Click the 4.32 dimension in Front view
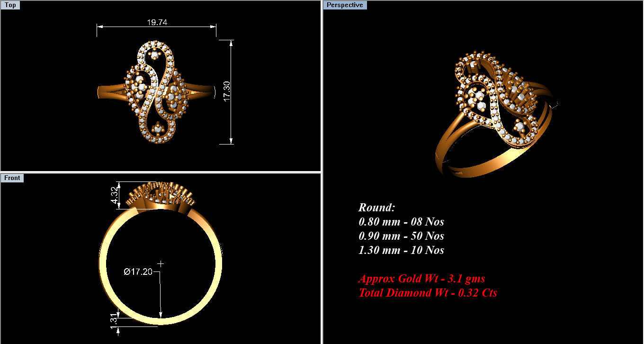644x344 pixels. coord(114,195)
